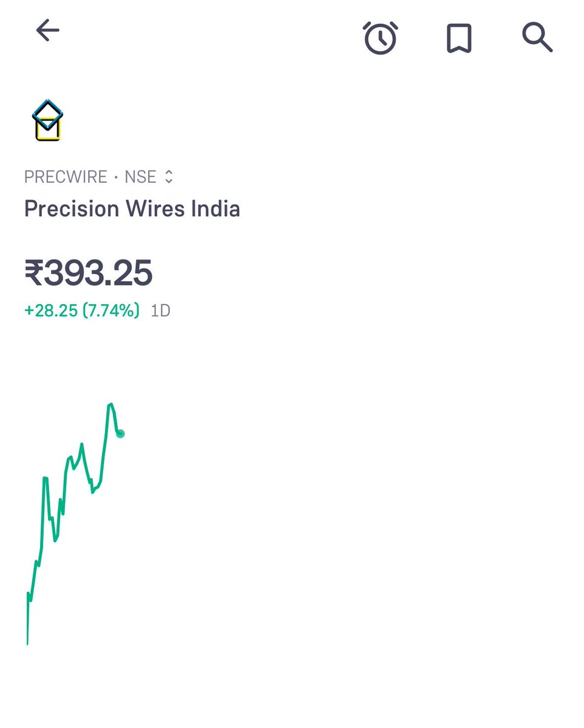Expand exchange switcher up-down chevrons
This screenshot has height=728, width=584.
point(169,177)
